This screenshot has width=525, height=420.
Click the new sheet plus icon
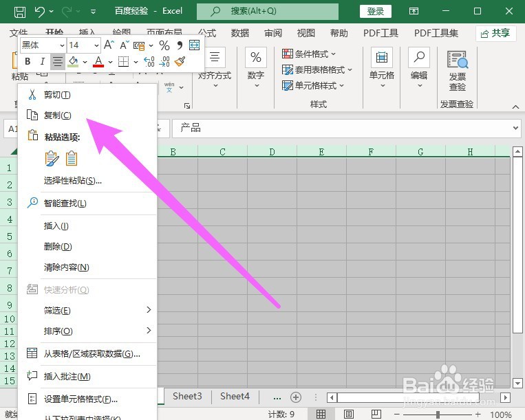(296, 397)
